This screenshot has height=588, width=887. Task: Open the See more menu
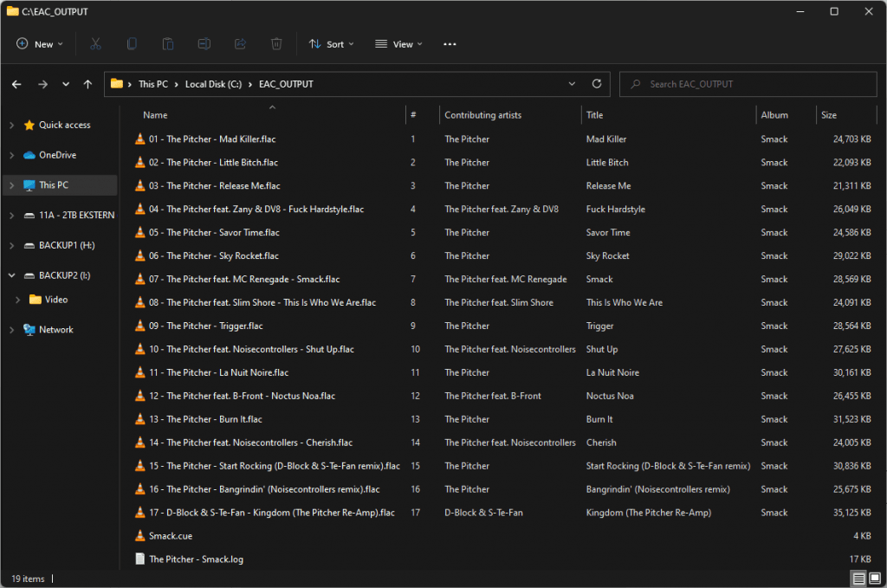(449, 43)
